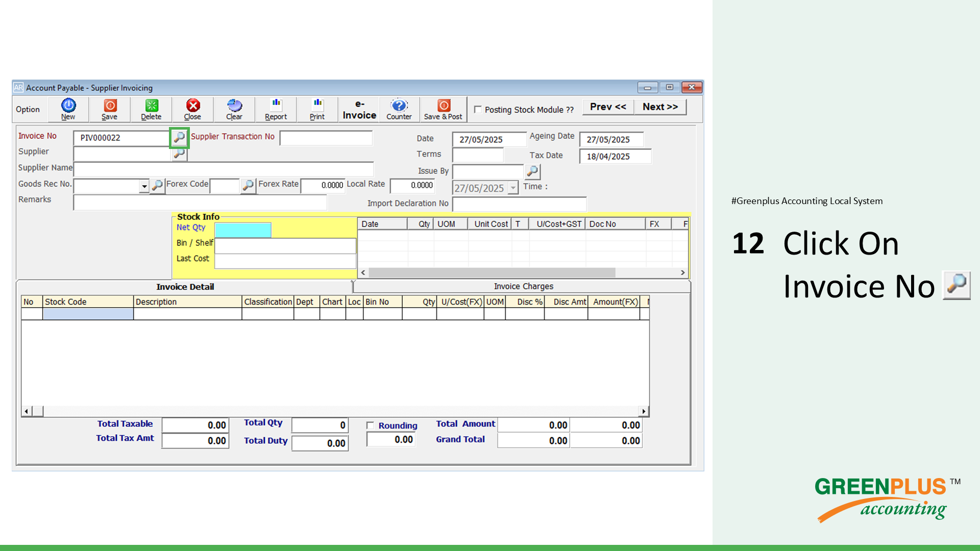Click stock history scrollbar right arrow
The image size is (980, 551).
click(682, 273)
